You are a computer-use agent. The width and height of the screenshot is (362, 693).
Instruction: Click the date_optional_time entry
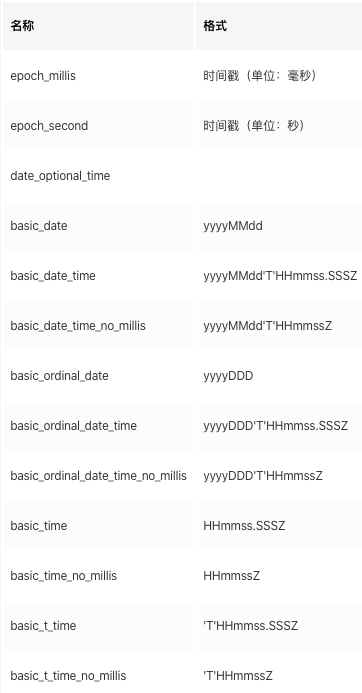(x=60, y=176)
